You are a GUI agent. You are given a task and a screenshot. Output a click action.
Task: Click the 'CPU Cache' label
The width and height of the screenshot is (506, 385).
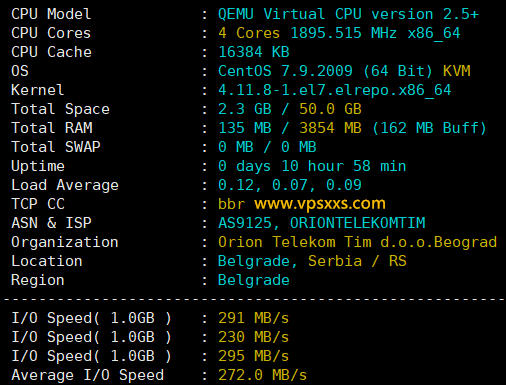[x=51, y=52]
